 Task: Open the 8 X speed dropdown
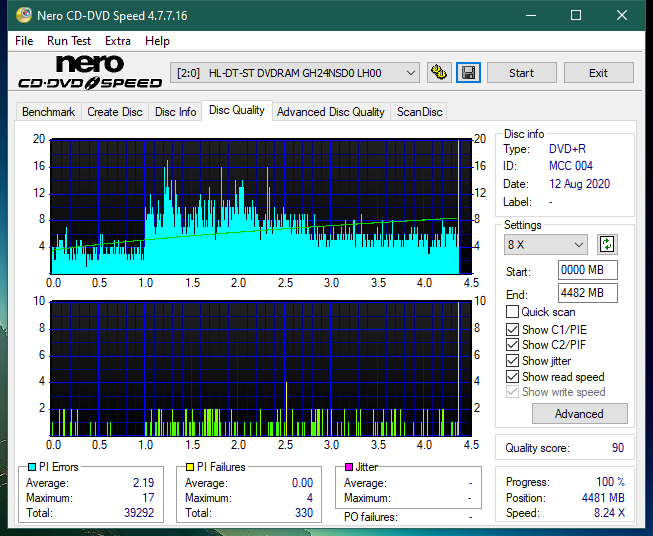pos(545,244)
